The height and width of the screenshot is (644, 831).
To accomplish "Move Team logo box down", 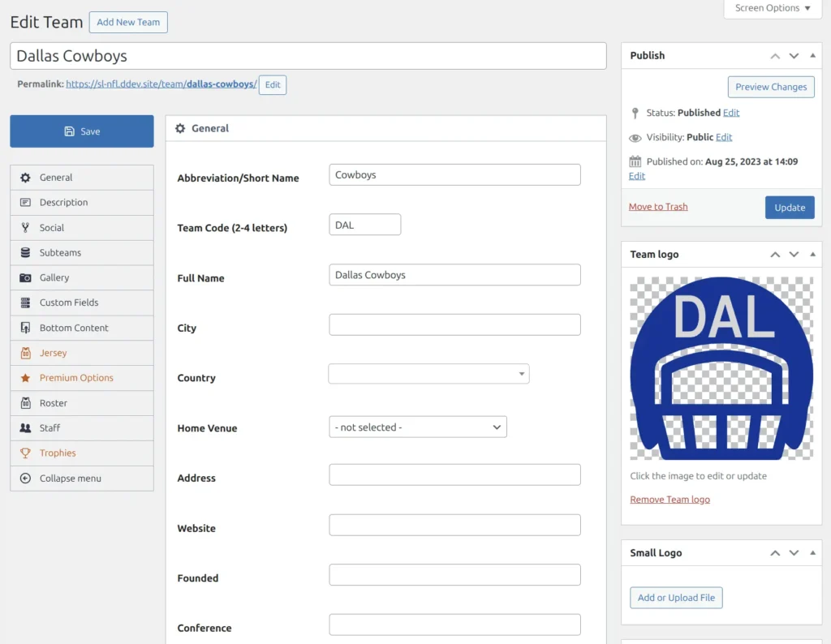I will tap(794, 254).
